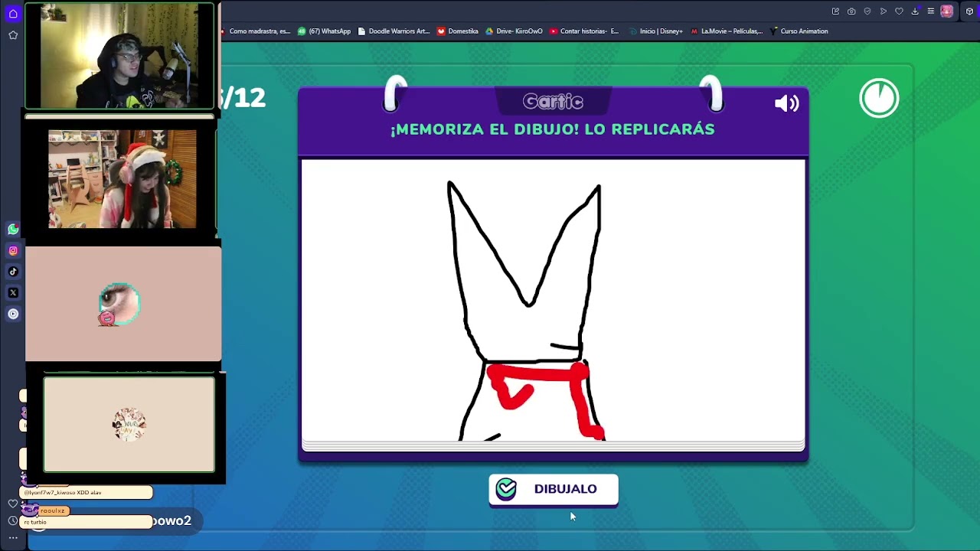The width and height of the screenshot is (980, 551).
Task: Click the top streamer webcam overlay
Action: coord(119,56)
